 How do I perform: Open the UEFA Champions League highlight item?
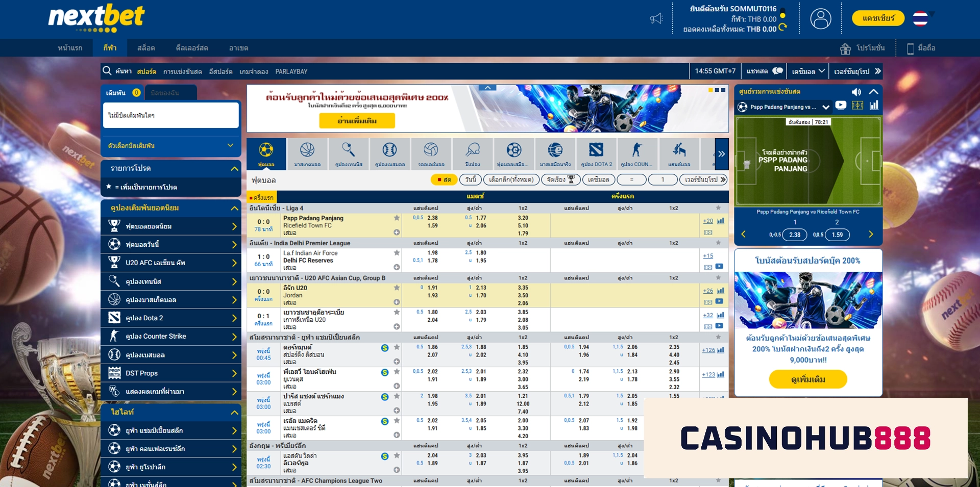coord(171,430)
